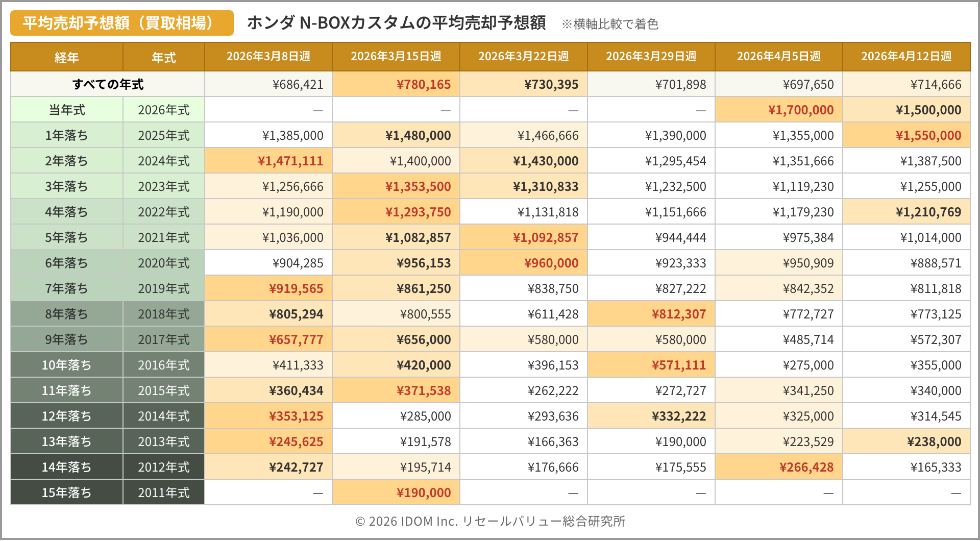Image resolution: width=980 pixels, height=541 pixels.
Task: Select the ¥190,000 cell for 2011年式
Action: 423,493
